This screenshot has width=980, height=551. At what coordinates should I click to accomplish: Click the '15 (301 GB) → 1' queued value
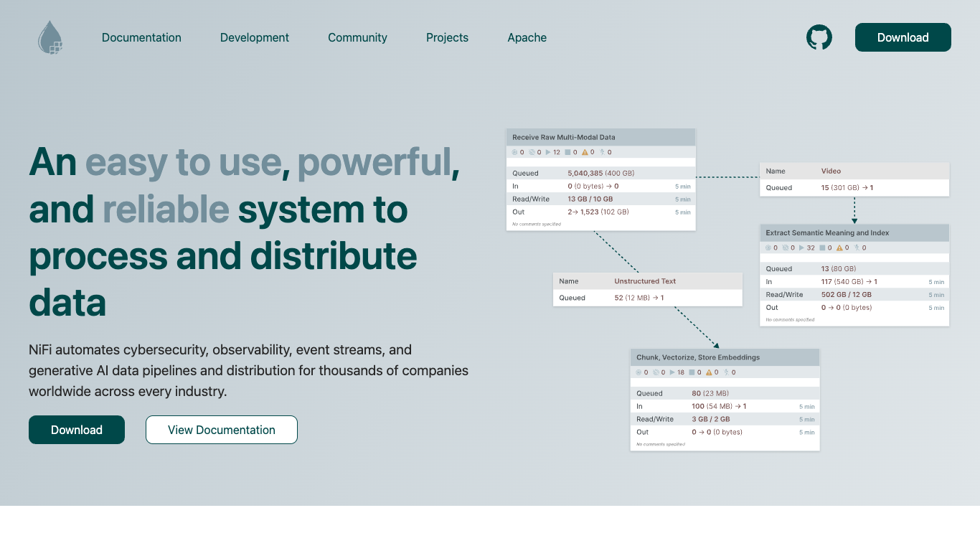(x=847, y=188)
